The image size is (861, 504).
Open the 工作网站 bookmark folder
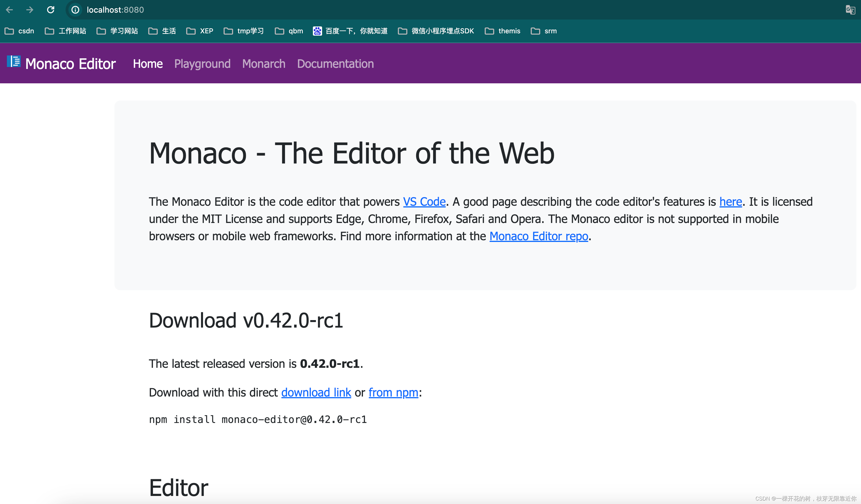pyautogui.click(x=66, y=31)
